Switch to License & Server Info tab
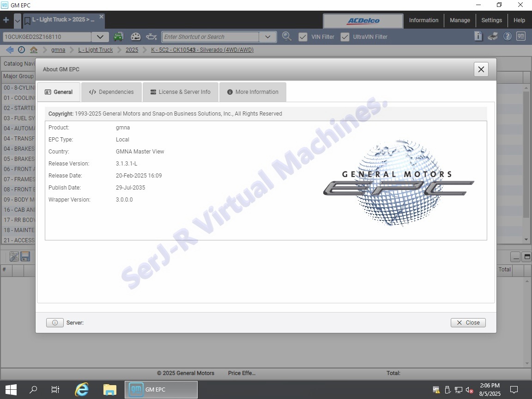 click(181, 92)
